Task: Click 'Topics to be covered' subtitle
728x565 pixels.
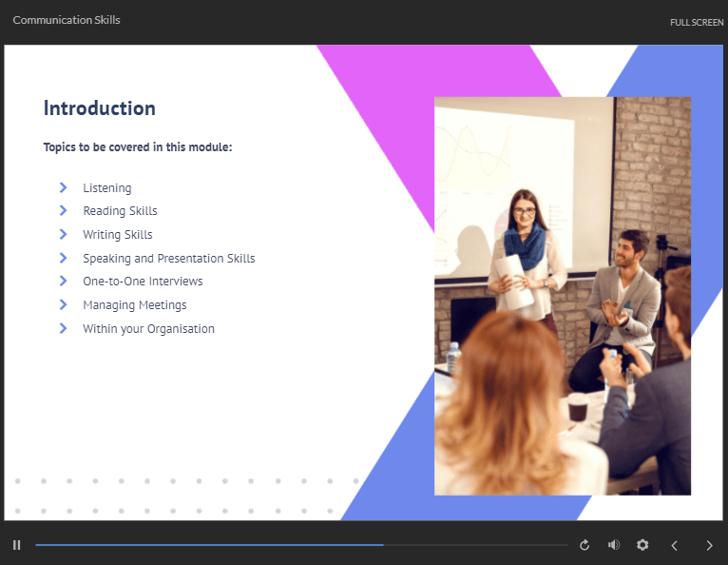Action: pyautogui.click(x=138, y=147)
